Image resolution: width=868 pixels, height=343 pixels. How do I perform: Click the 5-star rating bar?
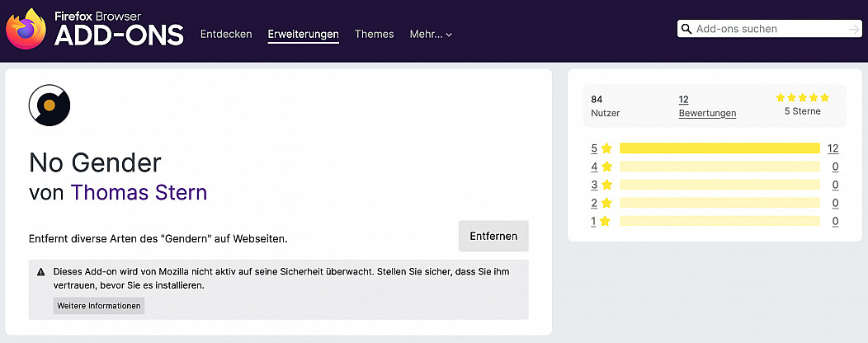click(719, 148)
